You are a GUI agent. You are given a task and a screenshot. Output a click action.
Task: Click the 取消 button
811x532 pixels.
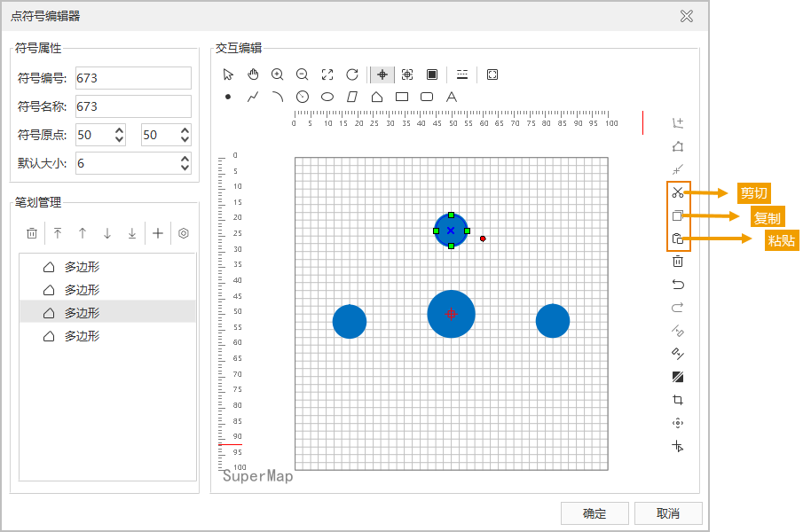[668, 513]
